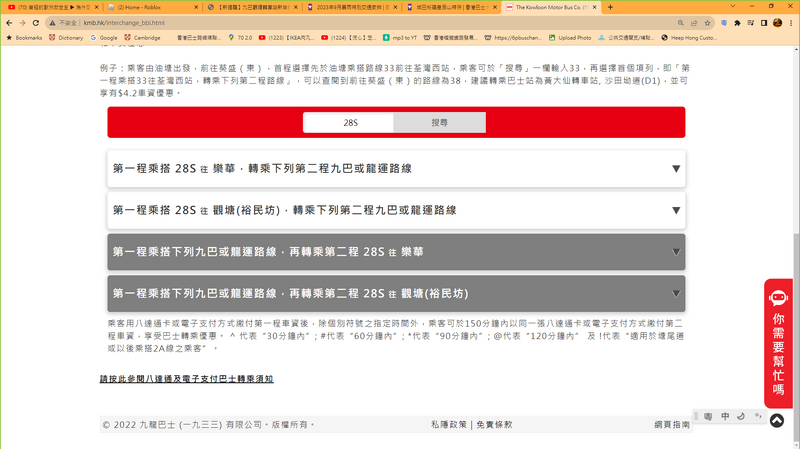Open the 網頁指南 sitemap link
The image size is (800, 449).
(x=672, y=425)
